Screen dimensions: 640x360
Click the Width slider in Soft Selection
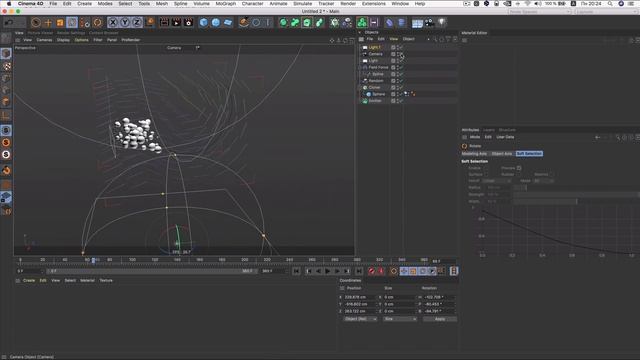point(578,201)
